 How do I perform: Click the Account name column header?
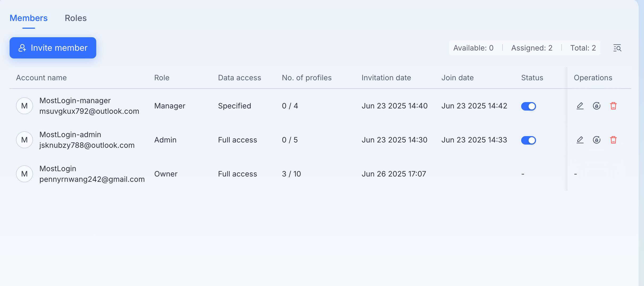[x=41, y=78]
